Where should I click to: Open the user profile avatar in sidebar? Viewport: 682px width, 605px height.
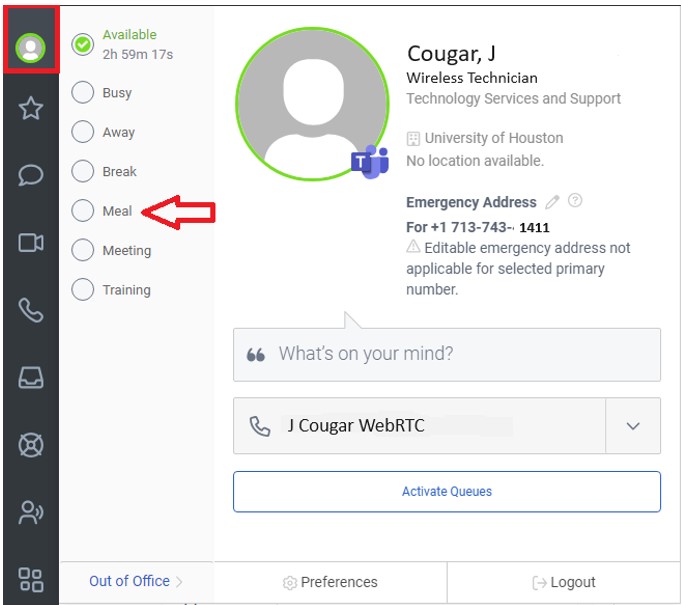(31, 47)
